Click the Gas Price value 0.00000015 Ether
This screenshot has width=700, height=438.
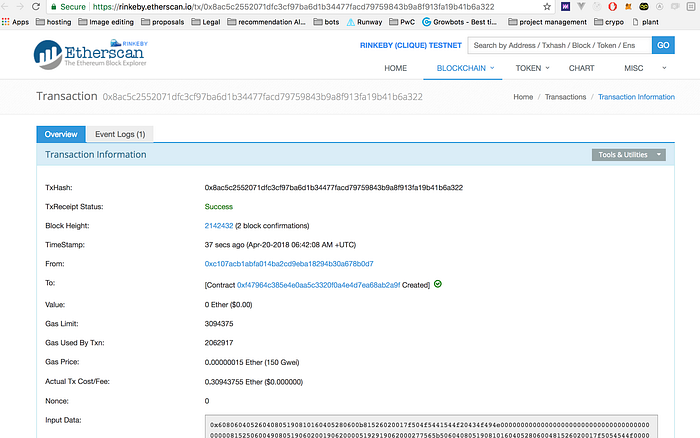(x=252, y=362)
